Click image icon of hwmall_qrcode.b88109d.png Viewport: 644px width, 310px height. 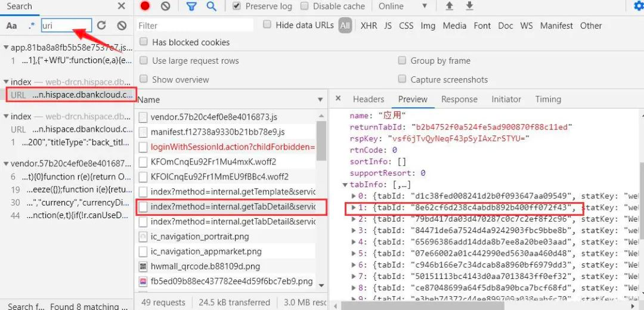143,266
